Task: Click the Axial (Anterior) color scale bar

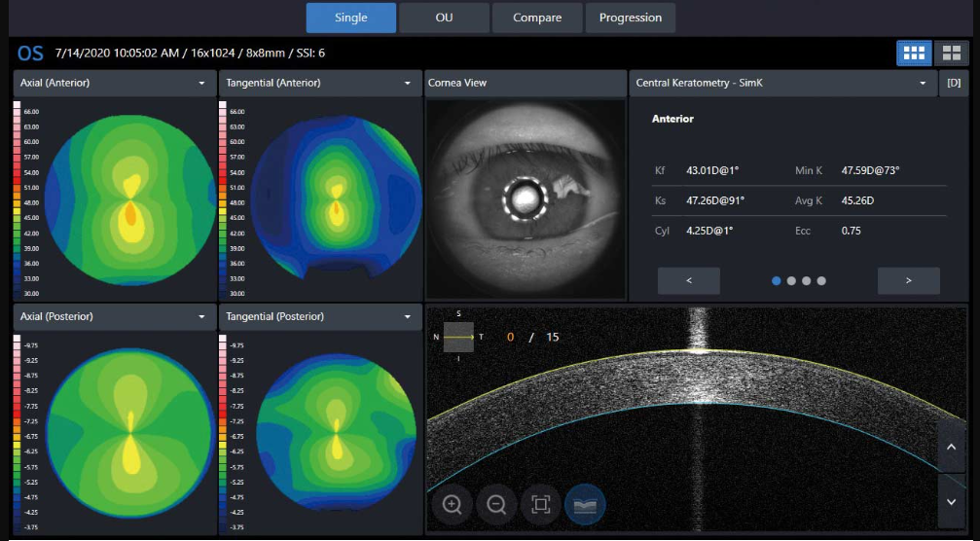Action: pyautogui.click(x=17, y=199)
